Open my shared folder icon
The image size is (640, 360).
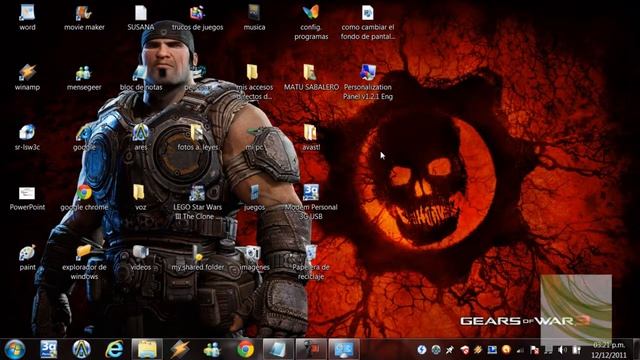coord(198,258)
